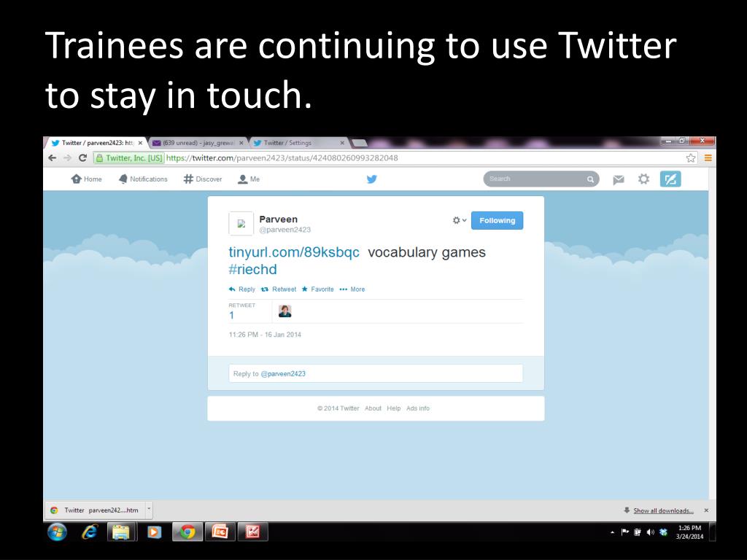Open the #riechd hashtag
The image size is (747, 560).
pos(252,270)
